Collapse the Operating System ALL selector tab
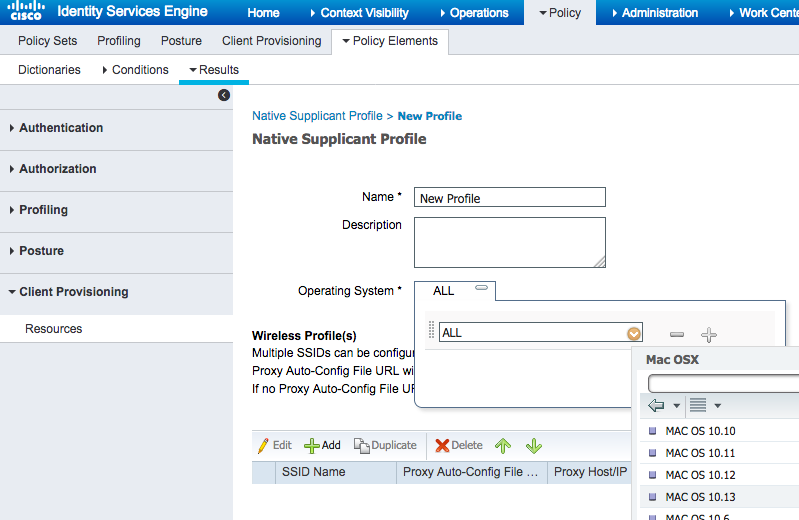The image size is (799, 520). pyautogui.click(x=481, y=288)
